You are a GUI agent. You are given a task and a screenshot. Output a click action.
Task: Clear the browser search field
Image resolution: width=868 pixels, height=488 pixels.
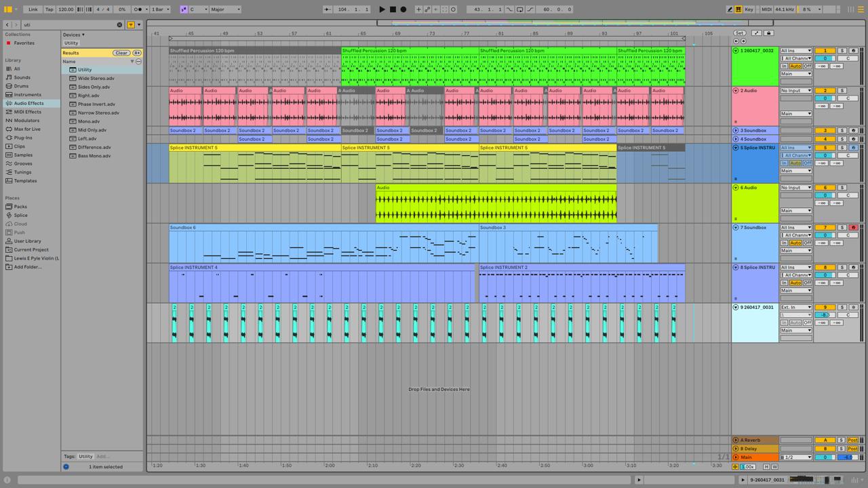[x=119, y=24]
